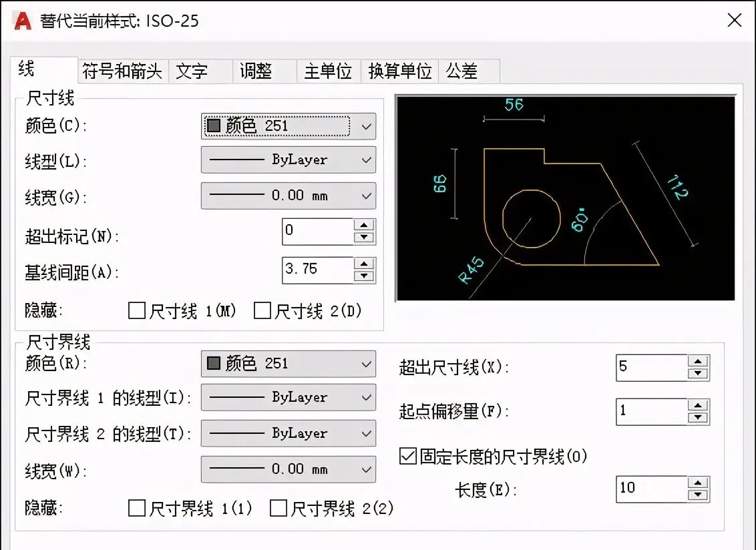Open the 尺寸界线 2 的线型 dropdown
The width and height of the screenshot is (756, 550).
(x=367, y=433)
